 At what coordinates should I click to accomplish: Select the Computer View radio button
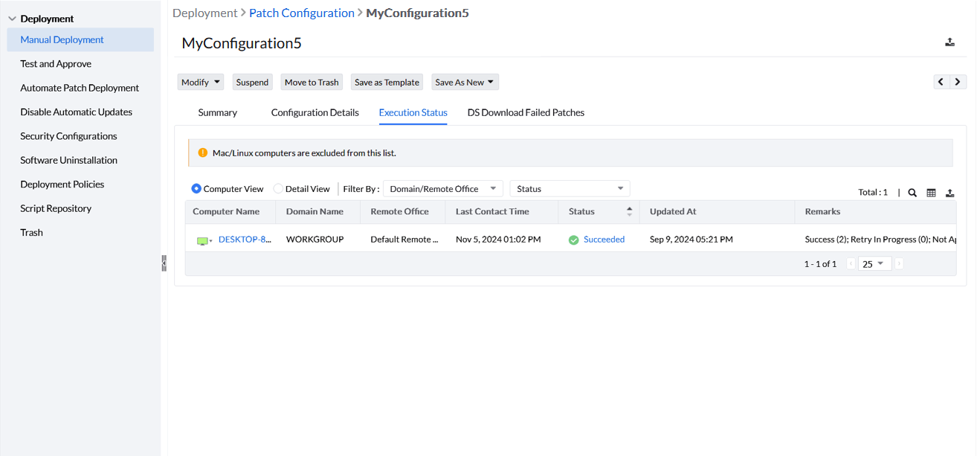click(x=196, y=189)
